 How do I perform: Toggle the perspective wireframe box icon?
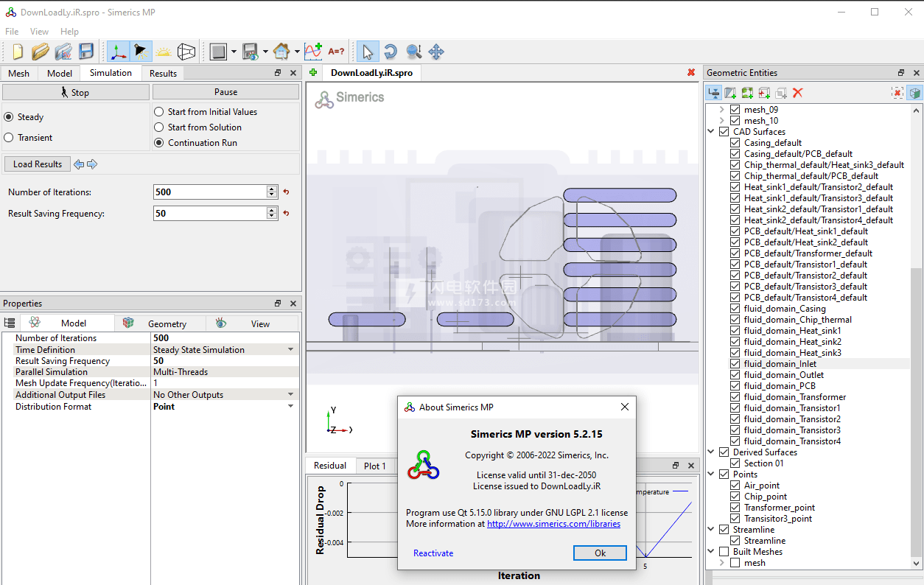(186, 52)
